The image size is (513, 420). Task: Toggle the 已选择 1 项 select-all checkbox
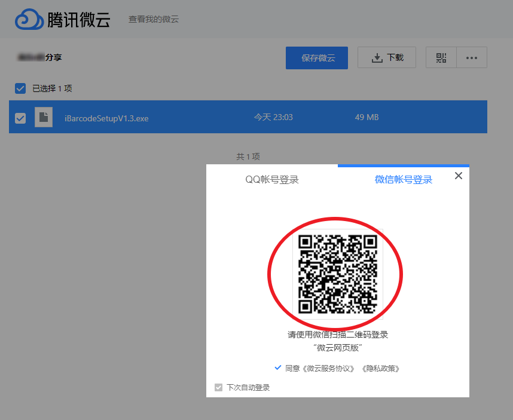[20, 88]
